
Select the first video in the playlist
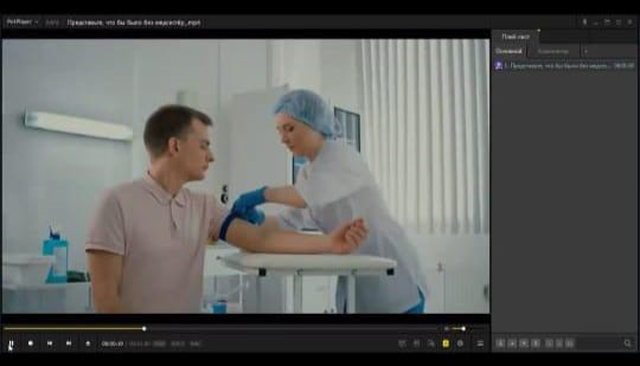pos(564,65)
